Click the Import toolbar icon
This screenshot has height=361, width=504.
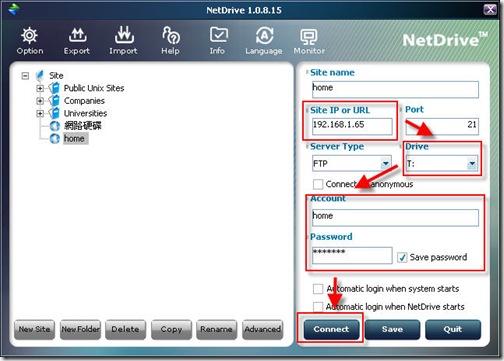click(x=124, y=35)
